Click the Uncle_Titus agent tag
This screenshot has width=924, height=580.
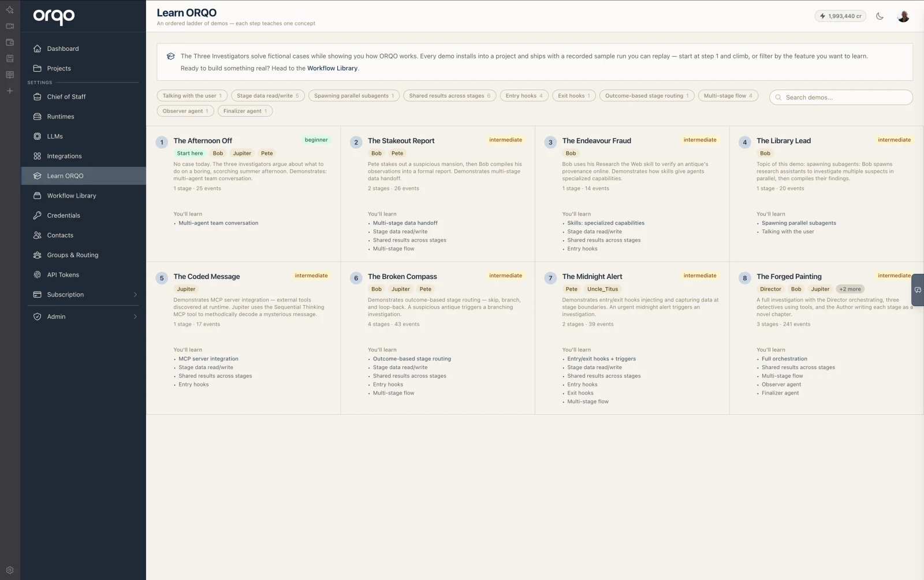click(x=602, y=289)
